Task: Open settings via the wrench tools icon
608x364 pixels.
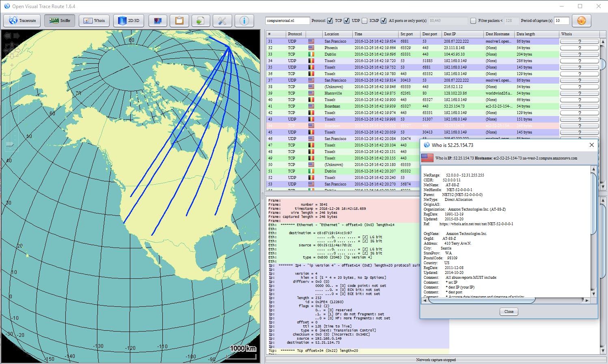Action: pyautogui.click(x=222, y=21)
